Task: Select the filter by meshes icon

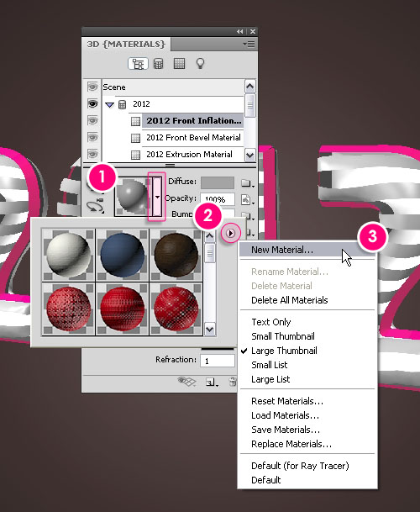Action: 158,63
